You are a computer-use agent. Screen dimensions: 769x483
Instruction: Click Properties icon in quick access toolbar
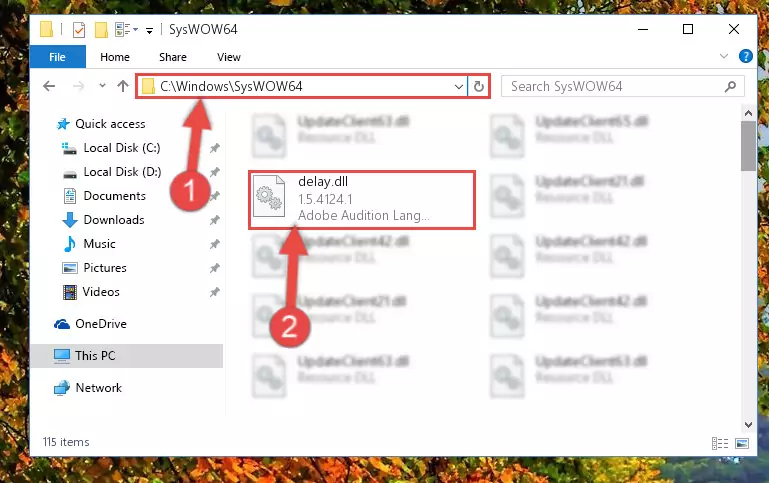78,30
